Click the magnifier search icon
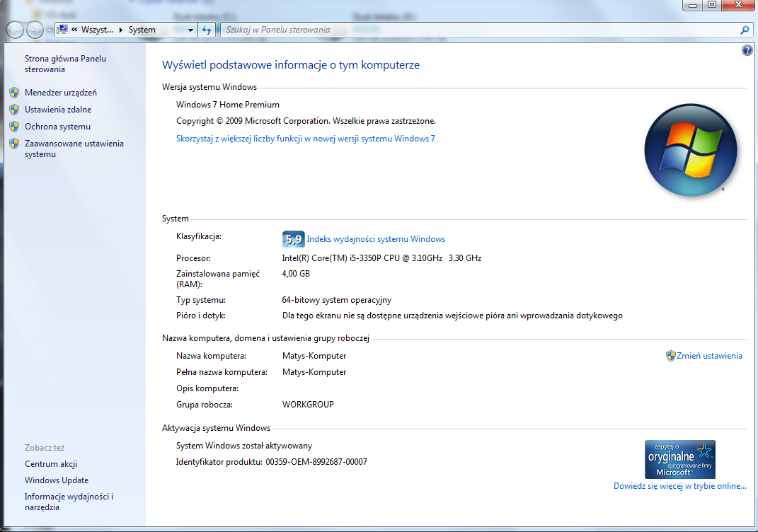 click(x=745, y=30)
